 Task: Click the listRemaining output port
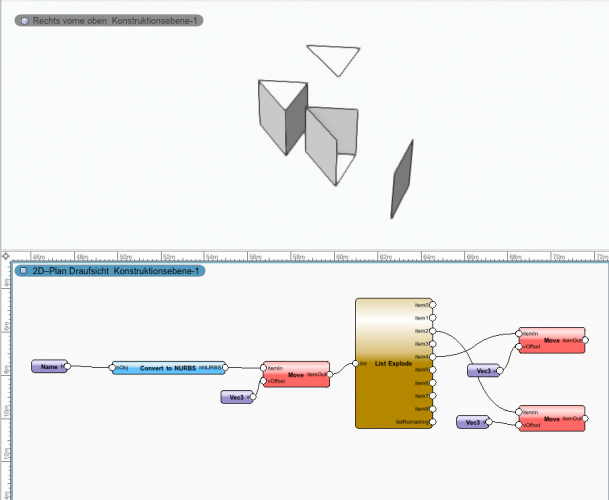point(434,422)
